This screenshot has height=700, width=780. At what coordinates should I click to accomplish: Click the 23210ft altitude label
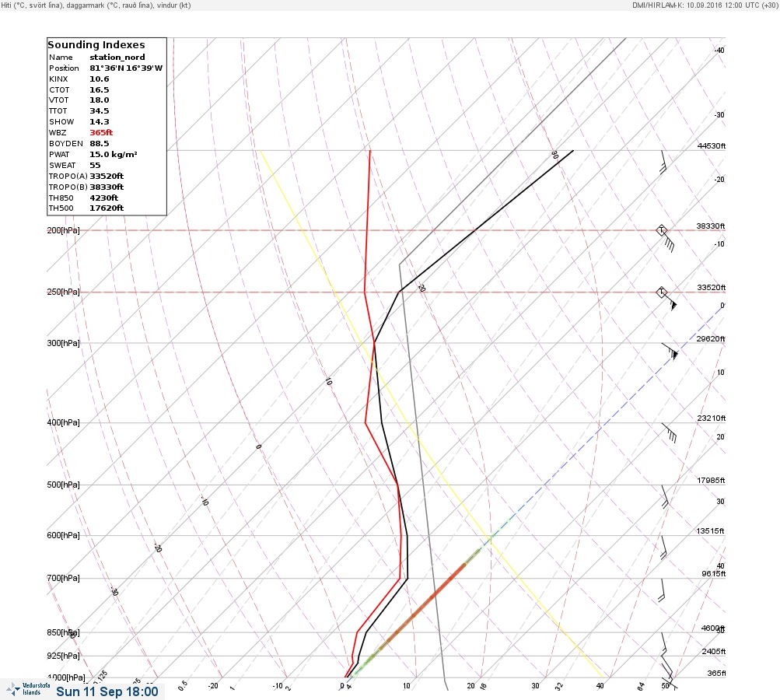(x=712, y=418)
